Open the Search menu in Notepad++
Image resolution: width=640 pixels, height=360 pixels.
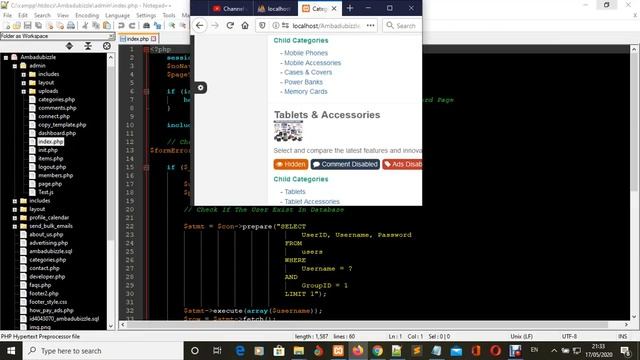[42, 15]
